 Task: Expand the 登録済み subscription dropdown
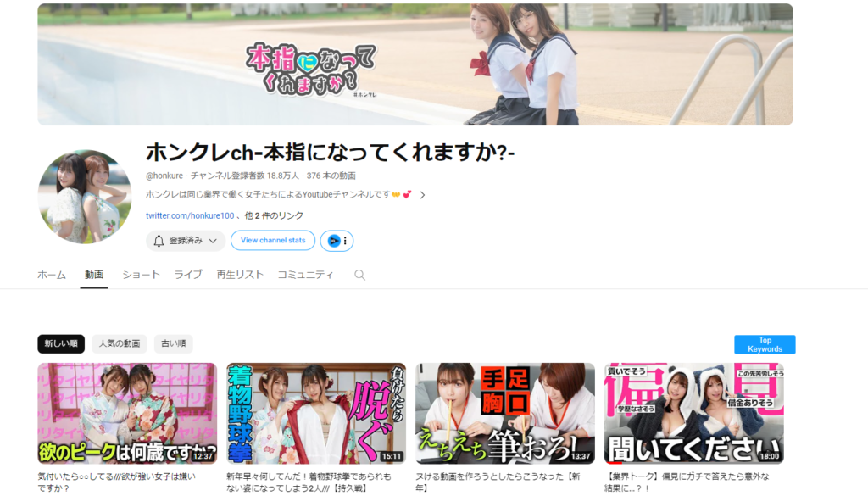tap(213, 241)
